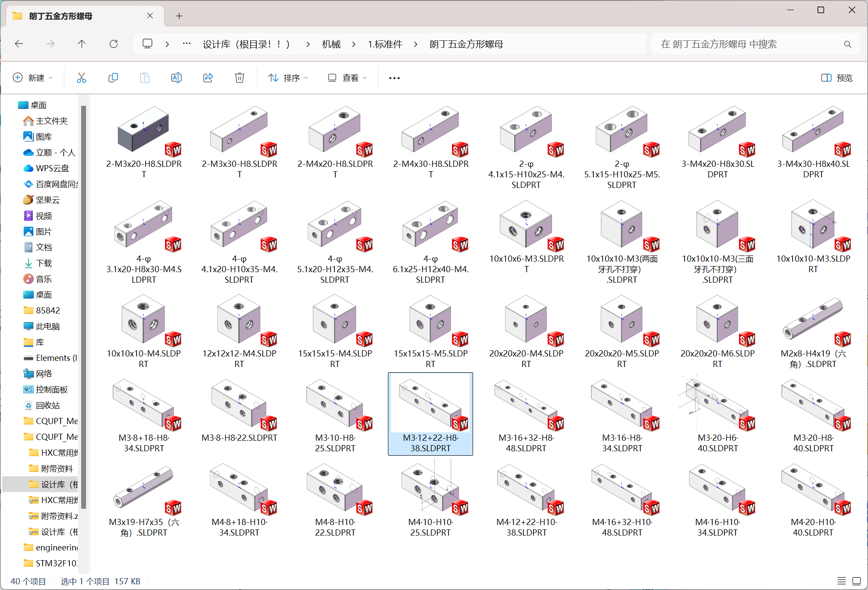
Task: Open the 新建 dropdown
Action: [x=32, y=78]
